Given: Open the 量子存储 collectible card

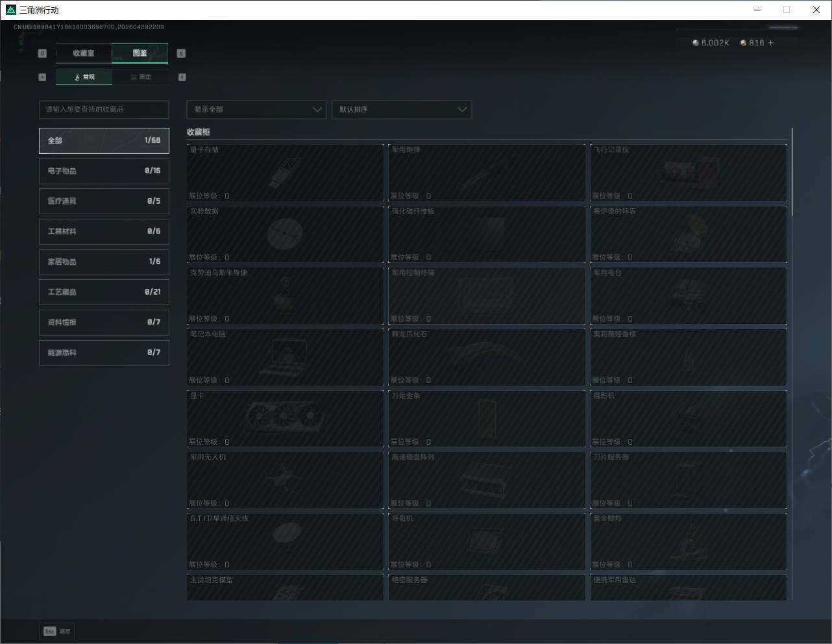Looking at the screenshot, I should [285, 173].
